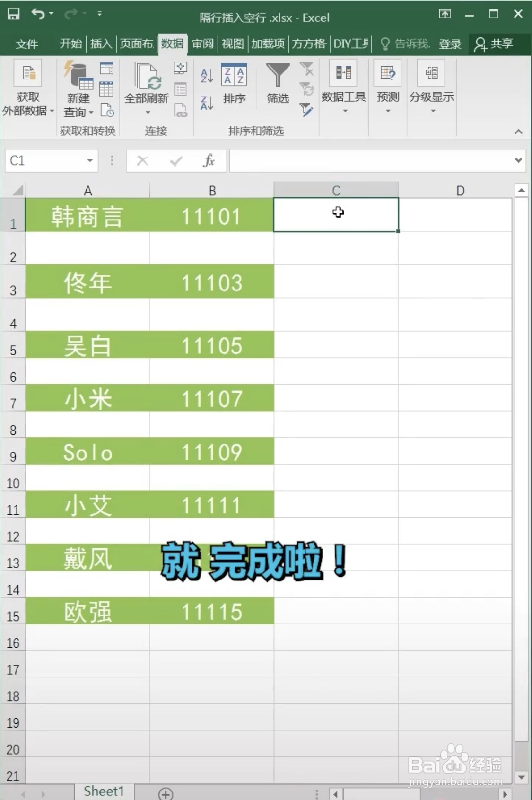Click the Advanced filter icon
The height and width of the screenshot is (800, 532).
point(306,110)
